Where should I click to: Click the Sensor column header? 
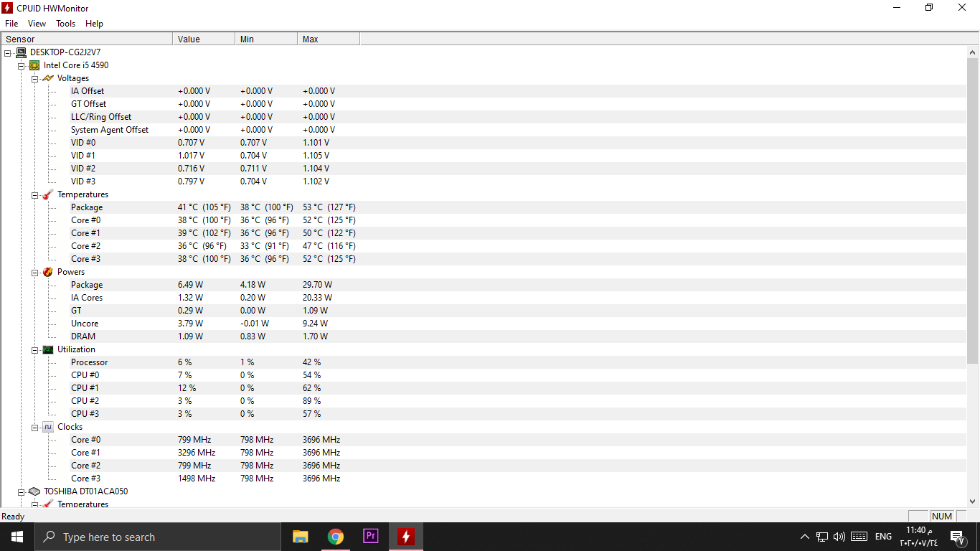tap(87, 39)
